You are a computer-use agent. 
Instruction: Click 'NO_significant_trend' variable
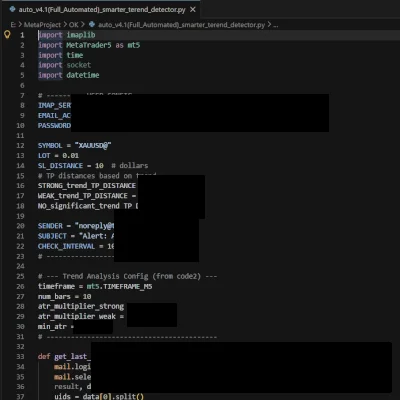pyautogui.click(x=79, y=206)
